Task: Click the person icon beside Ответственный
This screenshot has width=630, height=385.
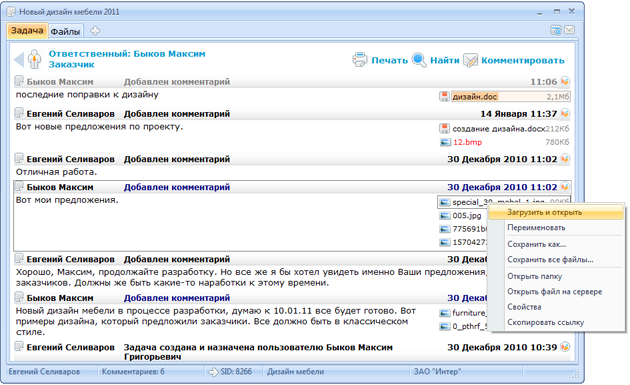Action: [35, 59]
